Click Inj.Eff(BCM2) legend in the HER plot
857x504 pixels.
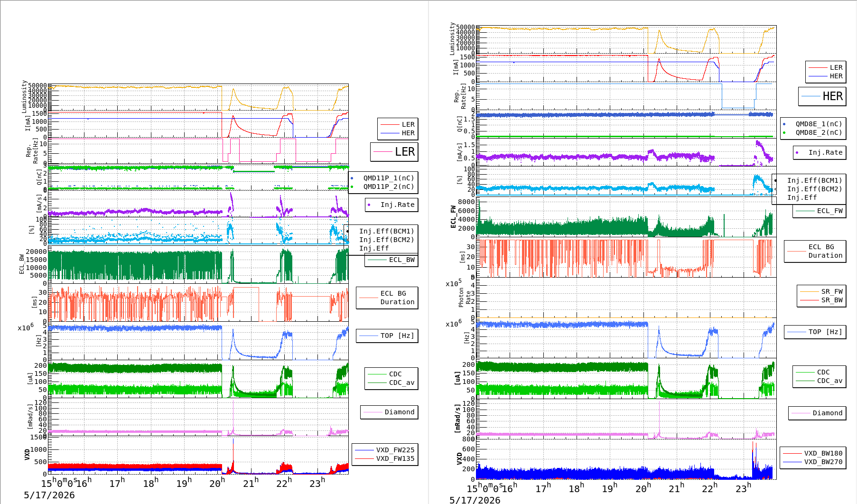(x=814, y=189)
